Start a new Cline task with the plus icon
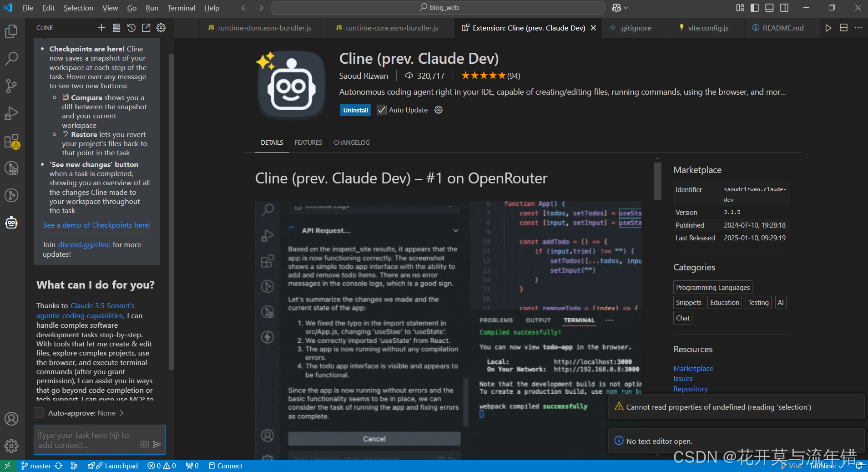This screenshot has width=868, height=472. pos(101,28)
